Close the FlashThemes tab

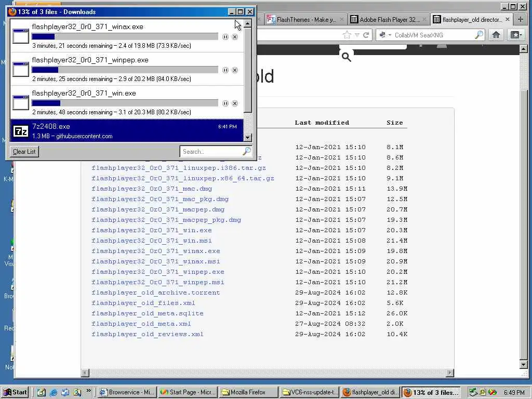[342, 19]
